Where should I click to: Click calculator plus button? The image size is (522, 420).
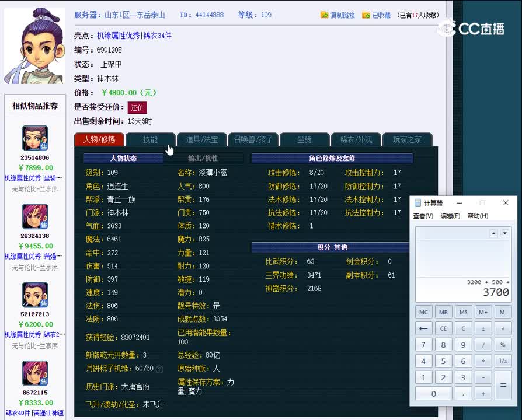click(483, 394)
